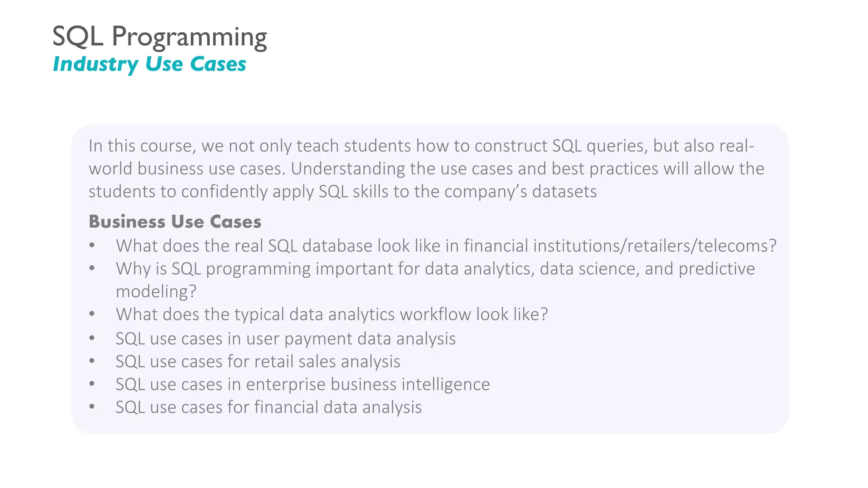Select "SQL use cases for retail sales analysis"
The width and height of the screenshot is (868, 488).
coord(258,361)
